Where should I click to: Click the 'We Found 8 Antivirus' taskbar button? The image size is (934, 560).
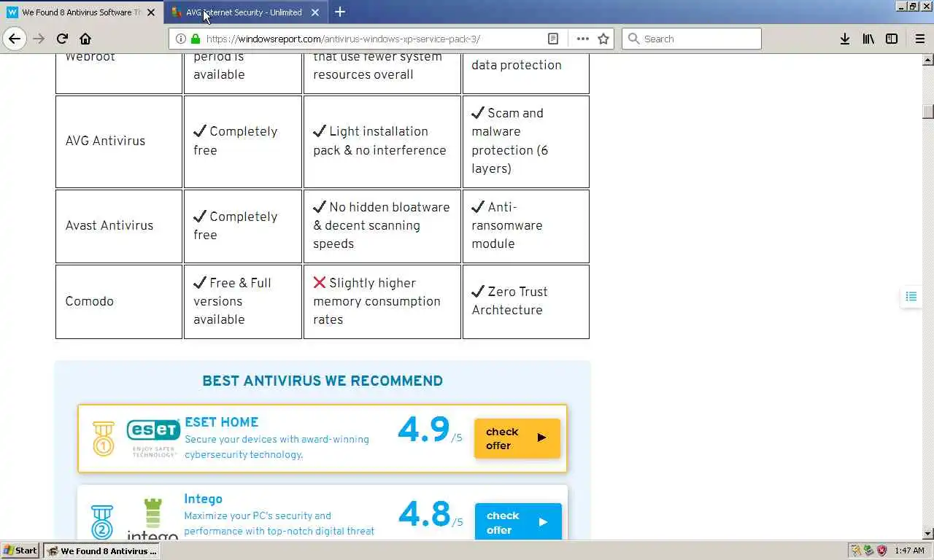click(x=101, y=551)
